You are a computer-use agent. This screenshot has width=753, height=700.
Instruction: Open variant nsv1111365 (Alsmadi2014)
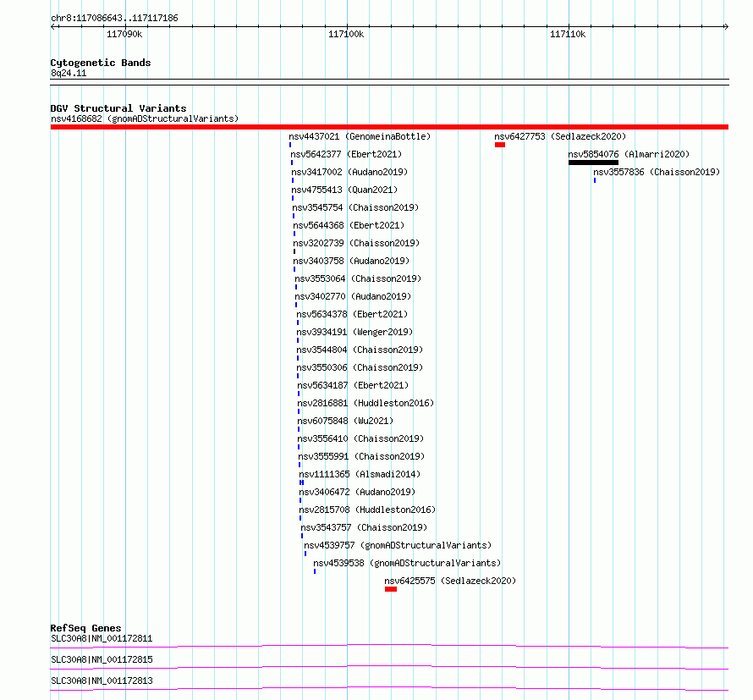pos(360,474)
